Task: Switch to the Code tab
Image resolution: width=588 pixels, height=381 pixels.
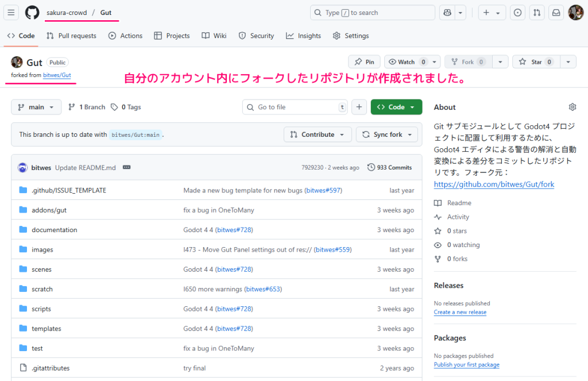Action: pyautogui.click(x=21, y=36)
